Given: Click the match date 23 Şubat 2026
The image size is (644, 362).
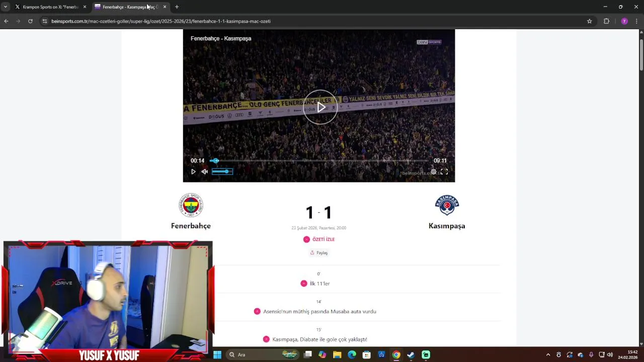Looking at the screenshot, I should 318,228.
